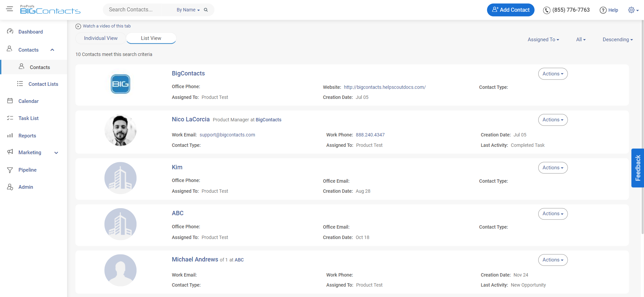Screen dimensions: 644x297
Task: Click the Contact Lists list icon
Action: [20, 83]
